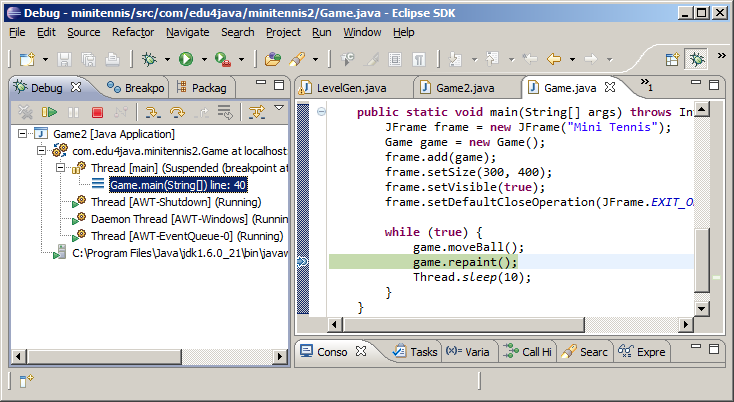Switch to the Call Hierarchy tab
This screenshot has width=734, height=402.
coord(528,352)
